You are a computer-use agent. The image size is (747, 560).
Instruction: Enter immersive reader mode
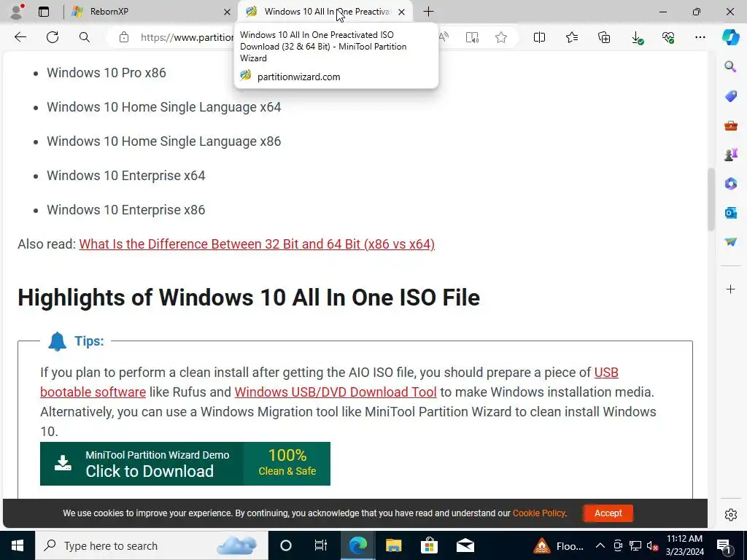pos(472,37)
